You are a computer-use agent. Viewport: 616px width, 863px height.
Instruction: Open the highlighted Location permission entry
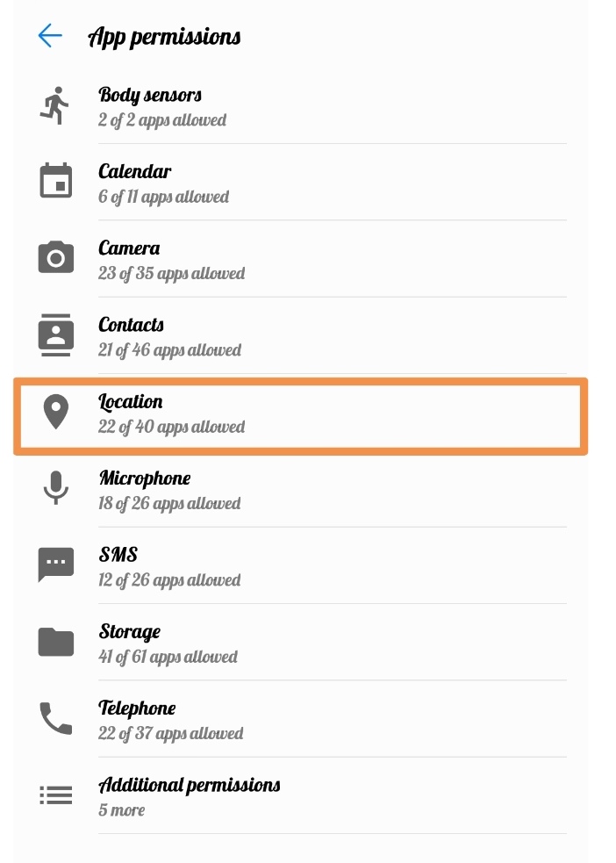coord(298,414)
